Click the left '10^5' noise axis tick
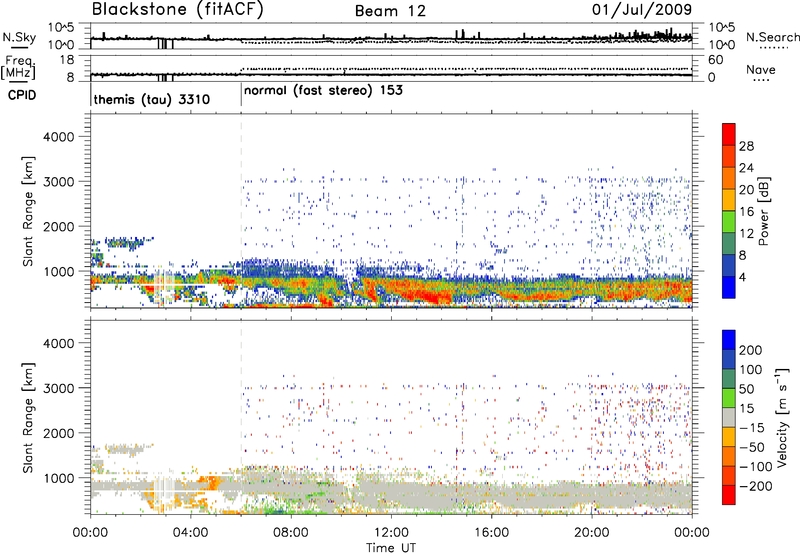Viewport: 800px width, 554px height. tap(61, 28)
